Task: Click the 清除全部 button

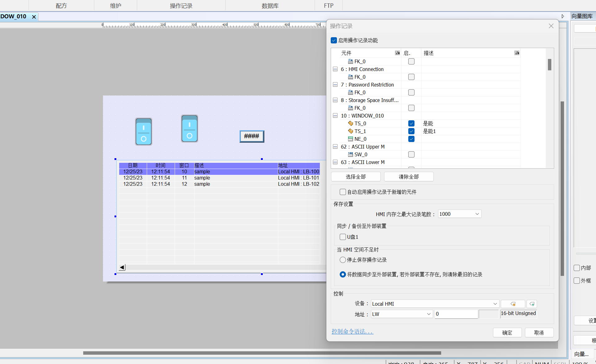Action: (x=409, y=177)
